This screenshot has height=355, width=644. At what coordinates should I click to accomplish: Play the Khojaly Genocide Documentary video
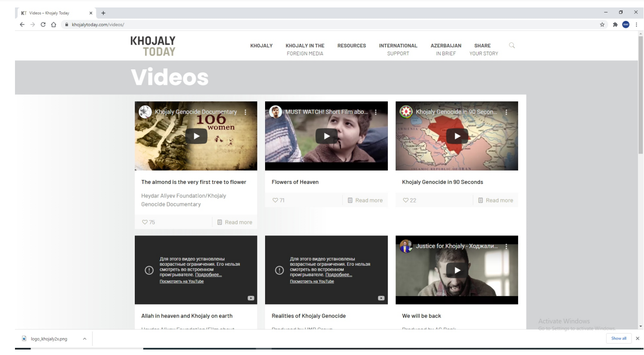click(196, 136)
